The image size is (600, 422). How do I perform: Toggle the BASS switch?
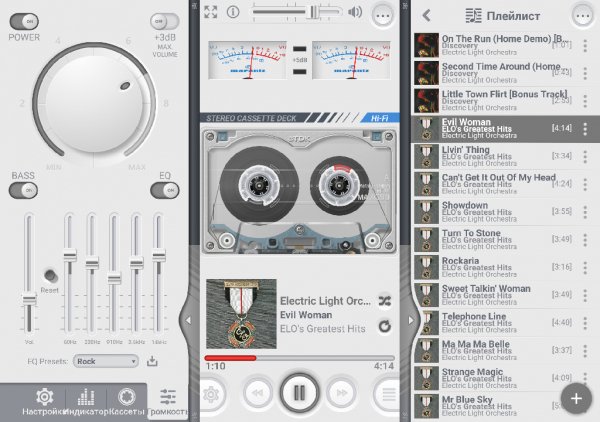pos(23,190)
